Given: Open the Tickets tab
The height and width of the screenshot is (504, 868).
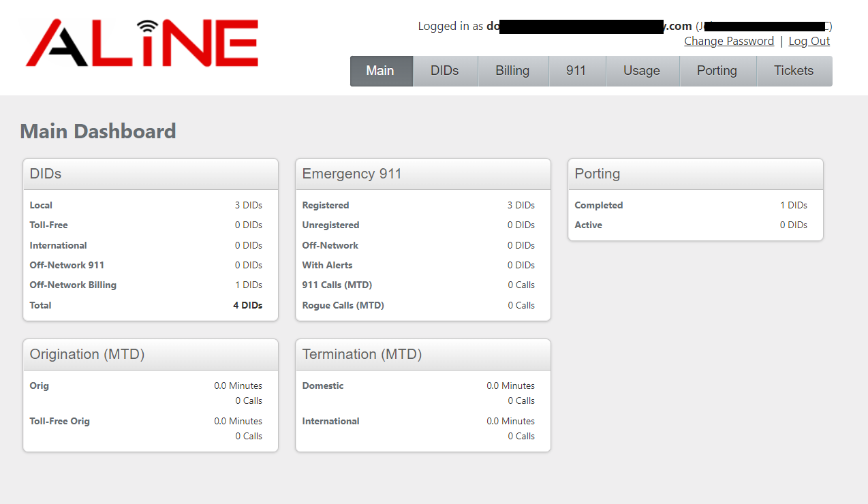Looking at the screenshot, I should (793, 70).
